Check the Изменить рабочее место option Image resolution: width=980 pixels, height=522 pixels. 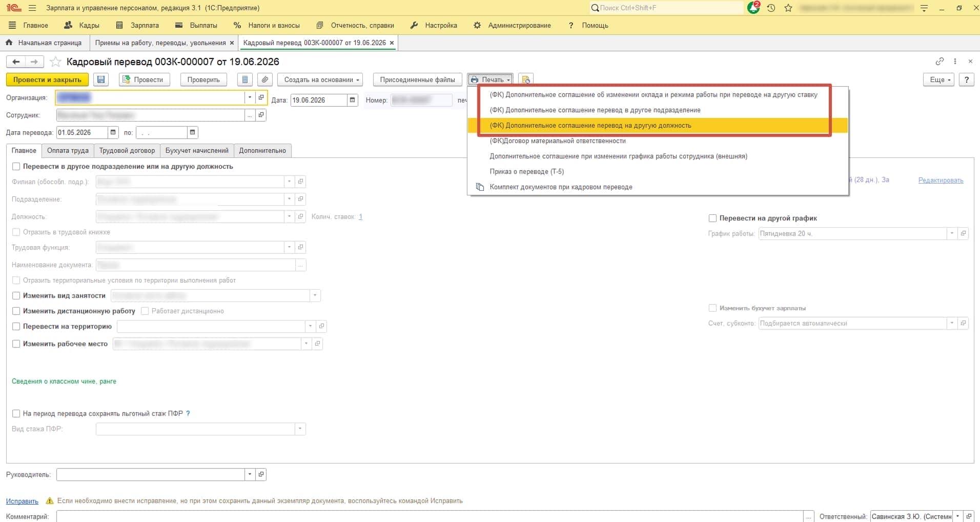[x=16, y=344]
